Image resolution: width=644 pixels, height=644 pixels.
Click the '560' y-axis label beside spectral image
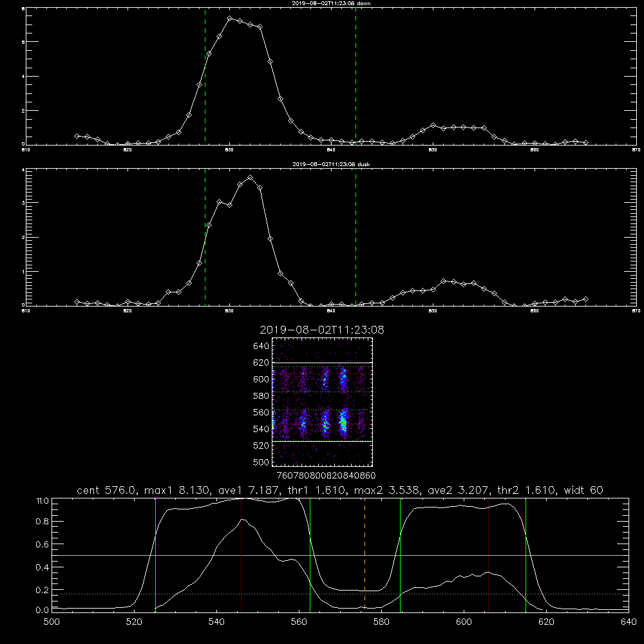tap(261, 412)
